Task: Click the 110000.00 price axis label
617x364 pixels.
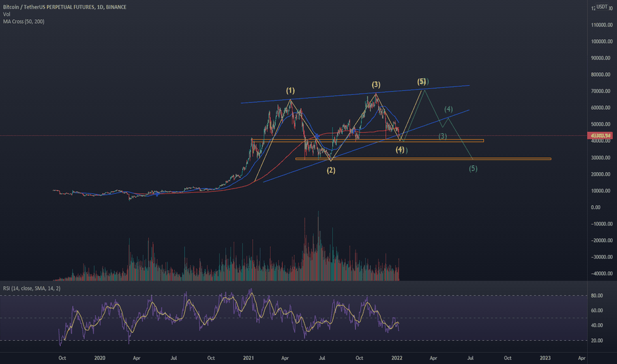Action: pyautogui.click(x=602, y=24)
